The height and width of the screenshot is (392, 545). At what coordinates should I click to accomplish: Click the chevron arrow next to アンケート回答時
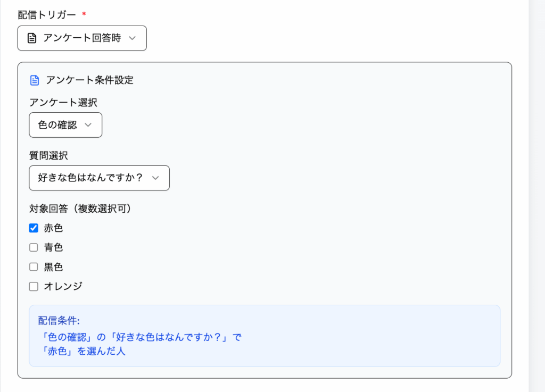[x=133, y=38]
